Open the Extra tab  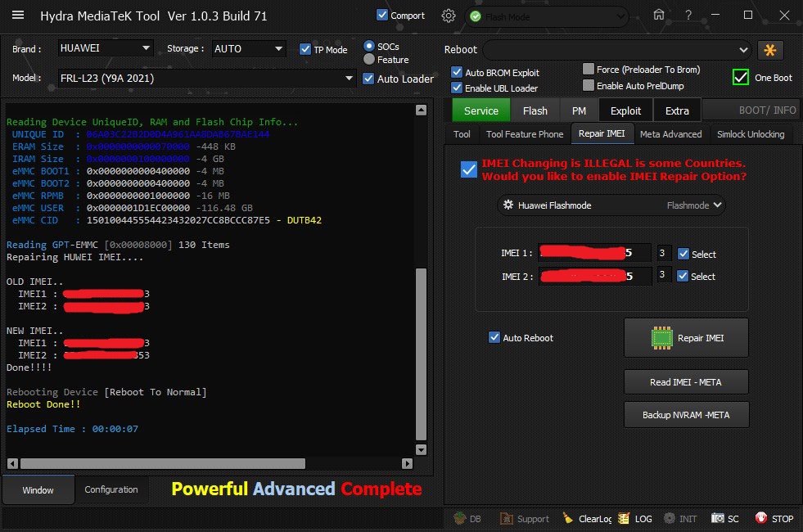677,110
